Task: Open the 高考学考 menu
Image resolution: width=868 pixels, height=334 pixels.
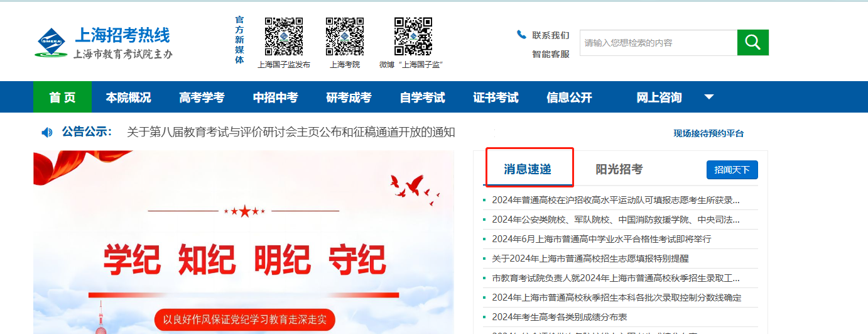Action: click(202, 97)
